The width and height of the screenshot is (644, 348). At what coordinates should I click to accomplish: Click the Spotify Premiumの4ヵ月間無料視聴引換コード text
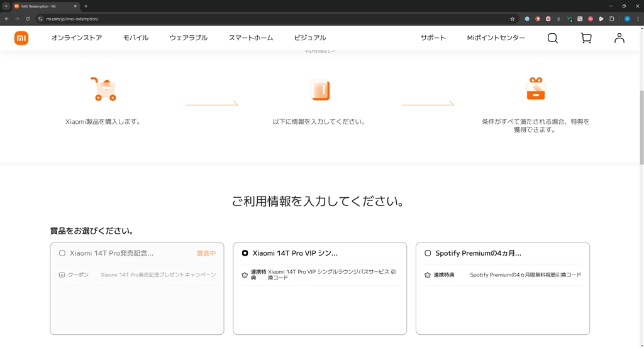click(x=526, y=275)
